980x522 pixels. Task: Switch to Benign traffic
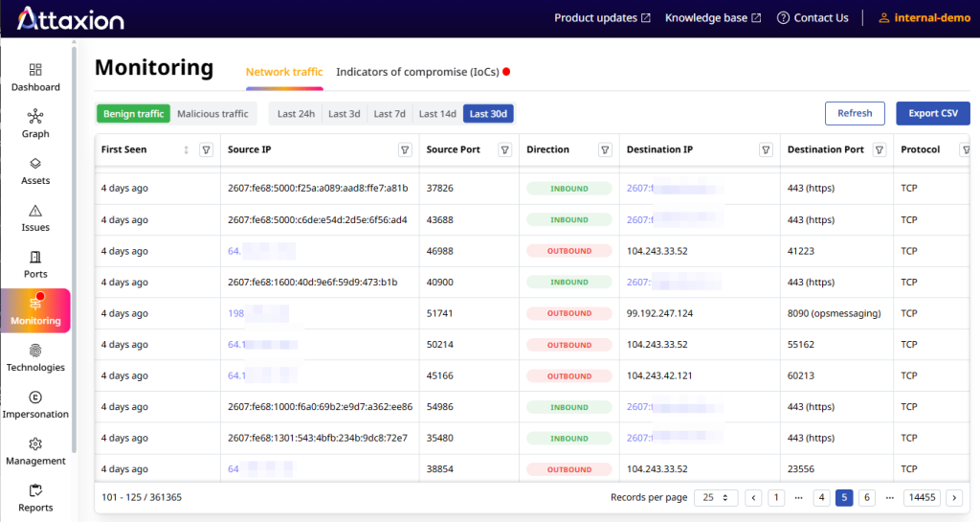click(x=133, y=114)
